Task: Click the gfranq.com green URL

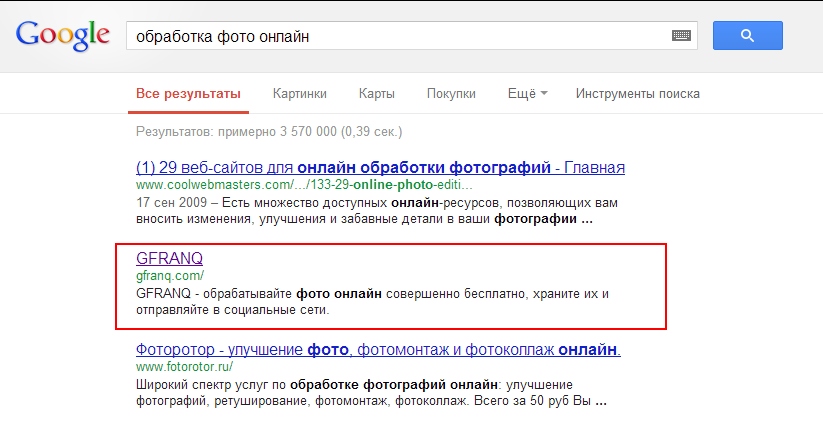Action: (x=170, y=275)
